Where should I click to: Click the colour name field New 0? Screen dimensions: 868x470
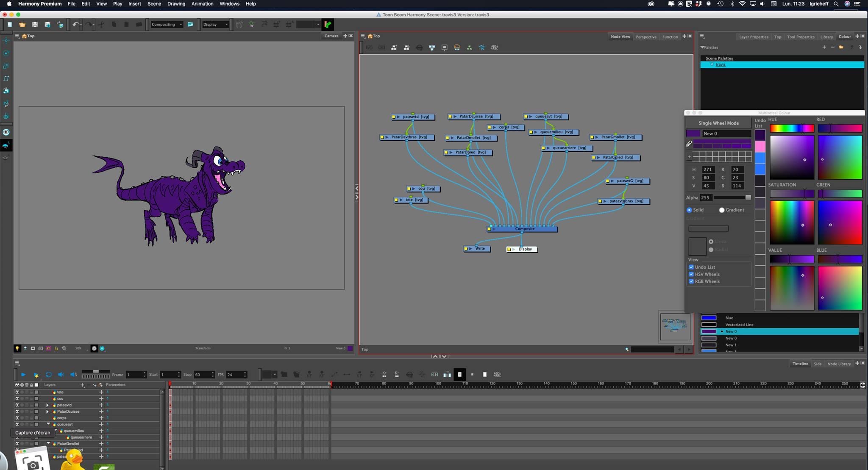(726, 133)
